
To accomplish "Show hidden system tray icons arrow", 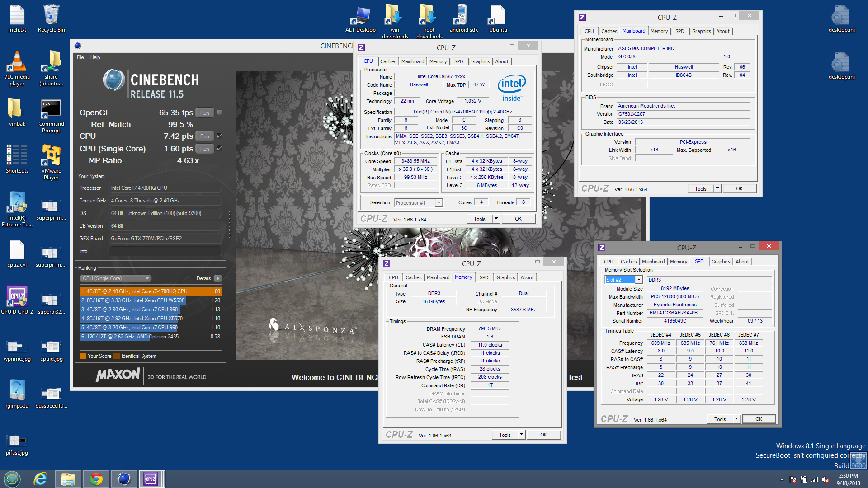I will 782,479.
